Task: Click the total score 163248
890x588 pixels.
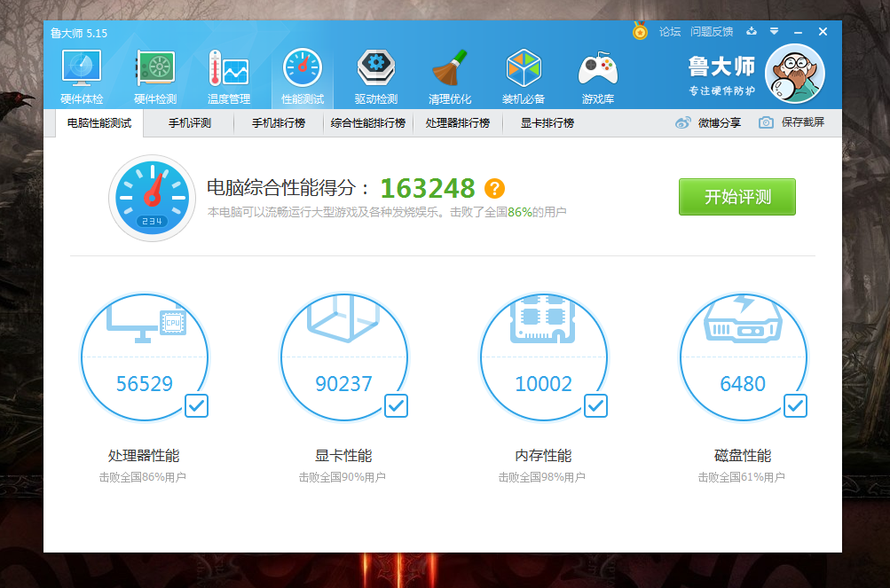Action: coord(428,188)
